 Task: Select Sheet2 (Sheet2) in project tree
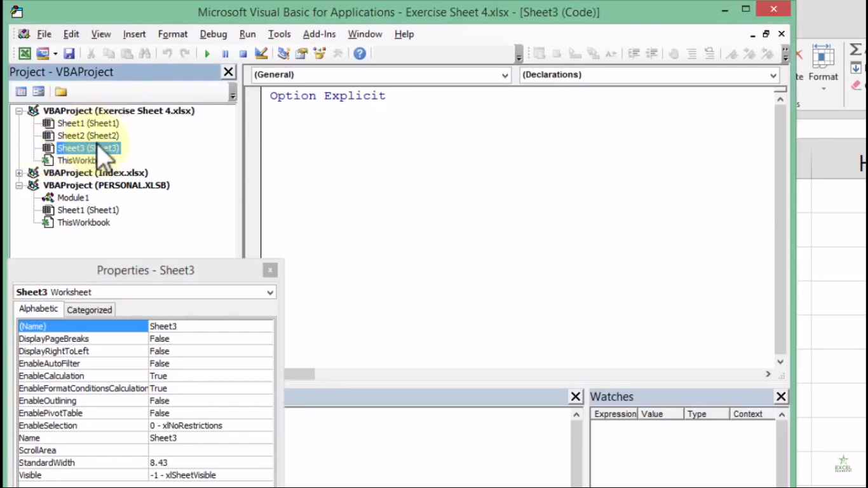pos(88,135)
